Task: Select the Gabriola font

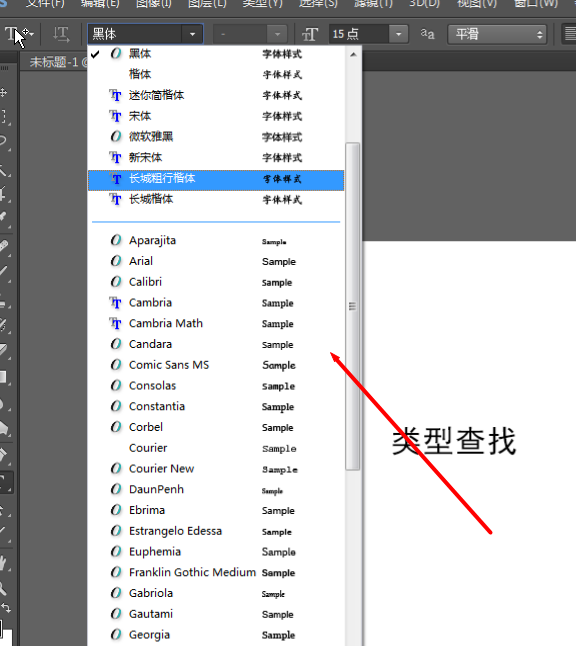Action: (216, 593)
